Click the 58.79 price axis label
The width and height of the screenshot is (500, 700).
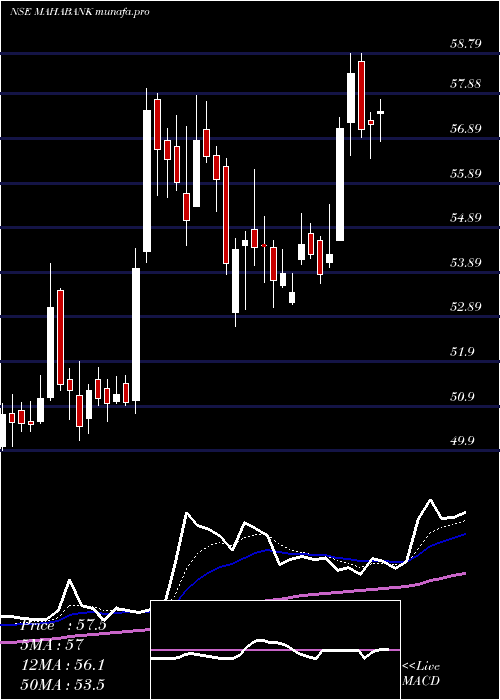coord(465,44)
